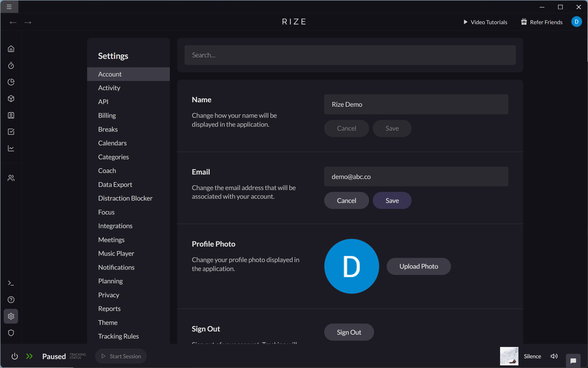Click the shield icon below settings
588x368 pixels.
tap(11, 333)
